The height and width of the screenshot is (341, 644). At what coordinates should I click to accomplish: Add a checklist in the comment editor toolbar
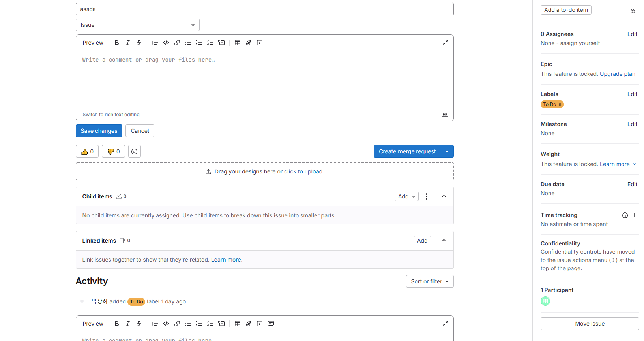click(210, 324)
